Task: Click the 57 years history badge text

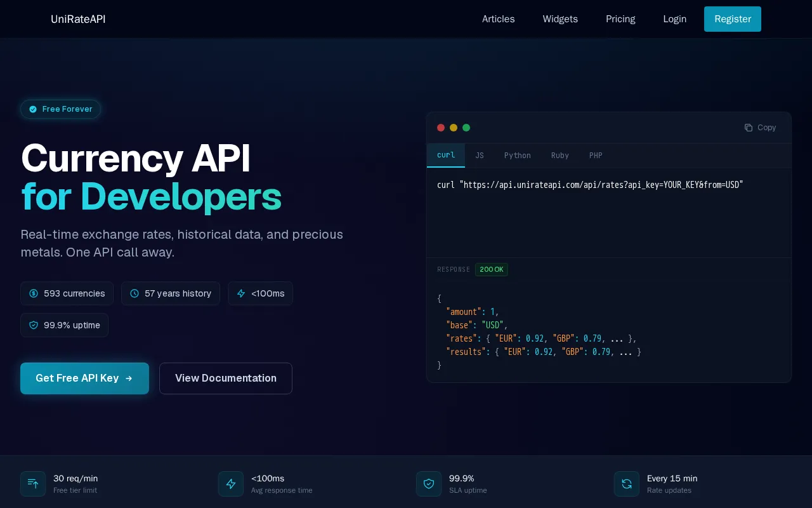Action: (x=178, y=293)
